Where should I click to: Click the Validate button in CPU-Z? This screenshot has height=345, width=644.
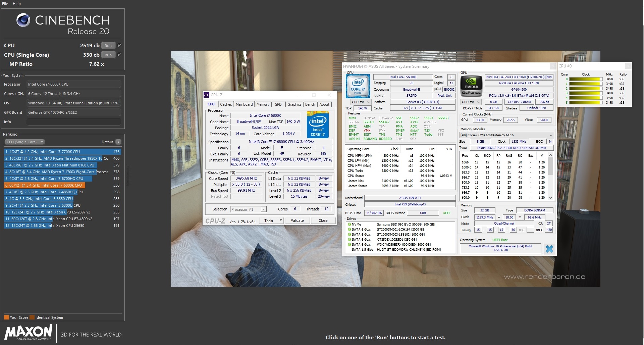tap(297, 220)
